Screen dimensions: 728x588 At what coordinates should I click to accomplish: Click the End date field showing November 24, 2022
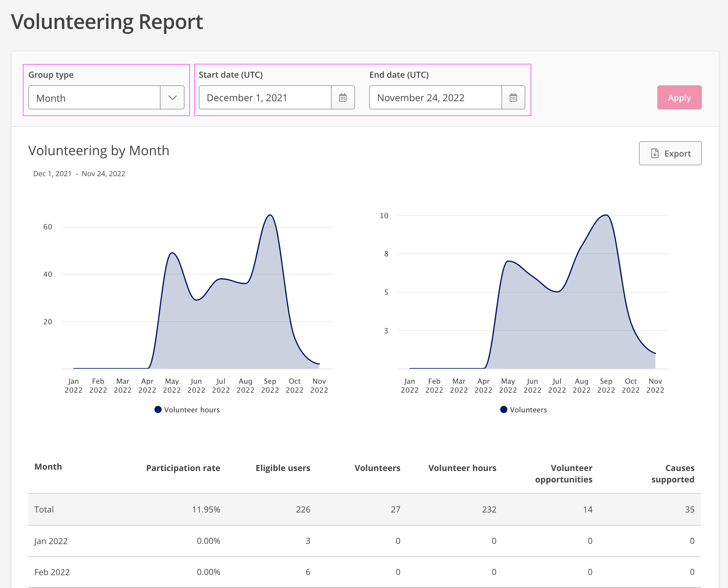click(435, 98)
